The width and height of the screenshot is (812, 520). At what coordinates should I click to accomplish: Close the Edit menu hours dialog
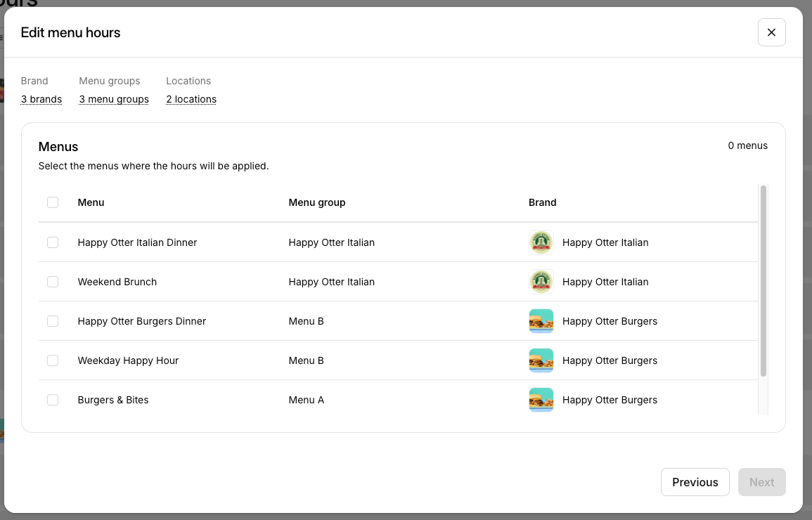(x=771, y=32)
